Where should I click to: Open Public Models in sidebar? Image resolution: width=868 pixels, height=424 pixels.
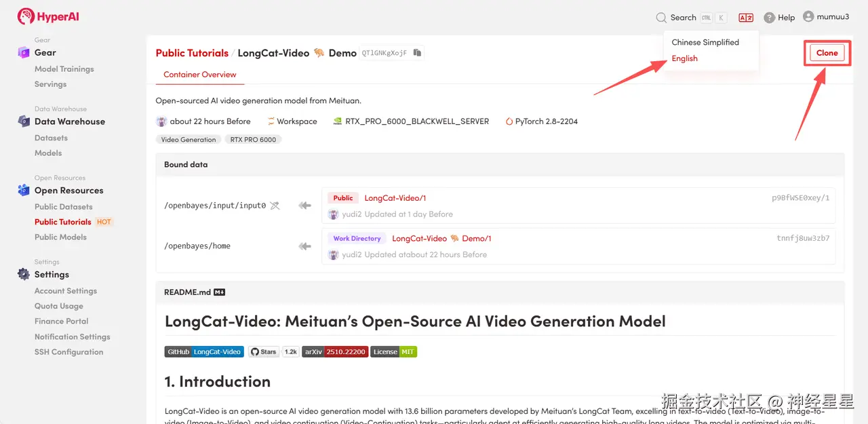[x=61, y=237]
